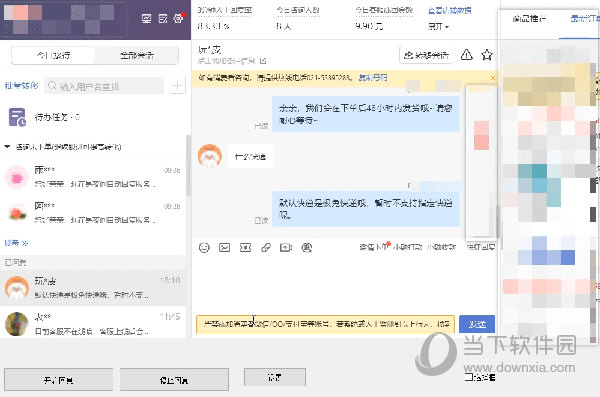Close the yellow notice banner

493,78
